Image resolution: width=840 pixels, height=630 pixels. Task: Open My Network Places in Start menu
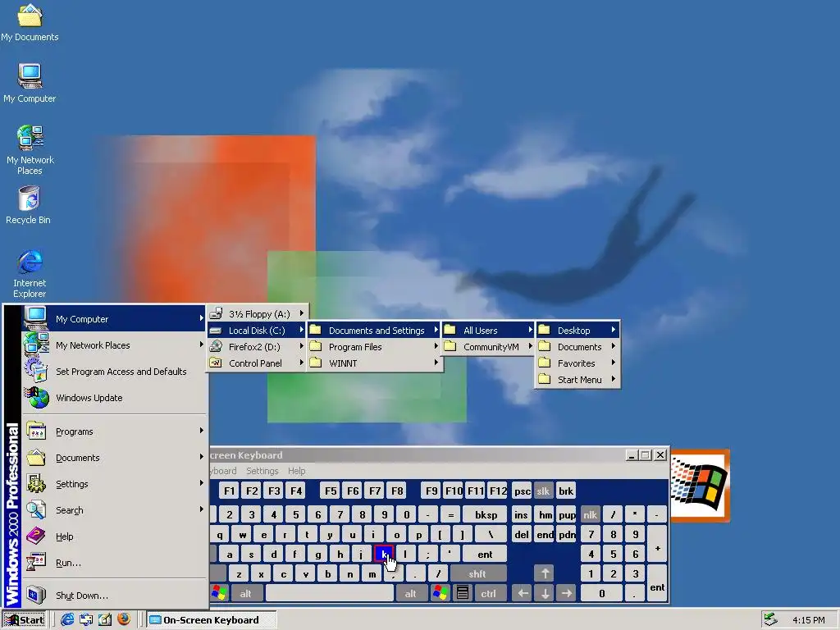click(114, 345)
